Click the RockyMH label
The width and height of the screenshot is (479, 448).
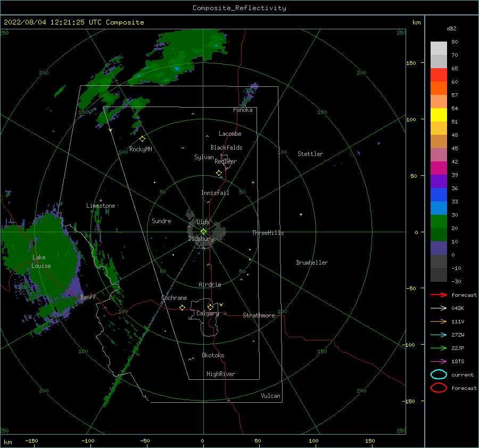[141, 149]
